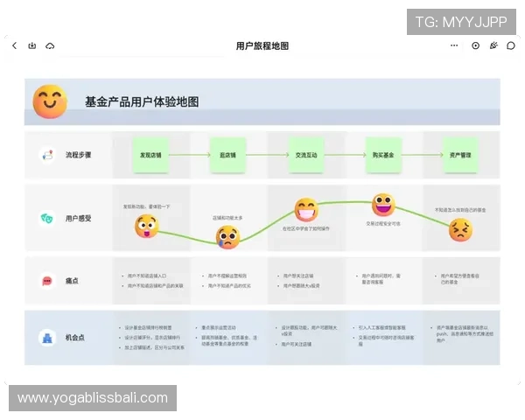Viewport: 525px width, 420px height.
Task: Click the 在社区中学会了如何操作 caption
Action: 306,228
